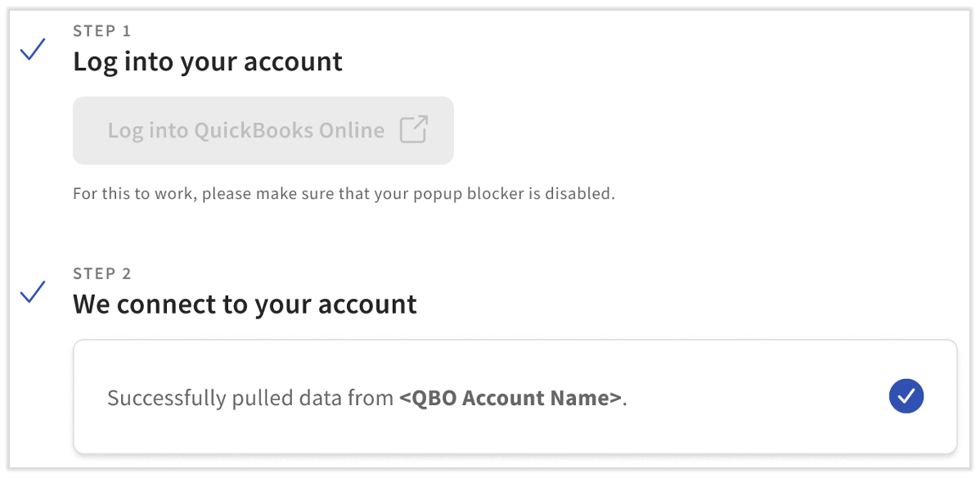Click the "For this to work" note opening

(123, 194)
